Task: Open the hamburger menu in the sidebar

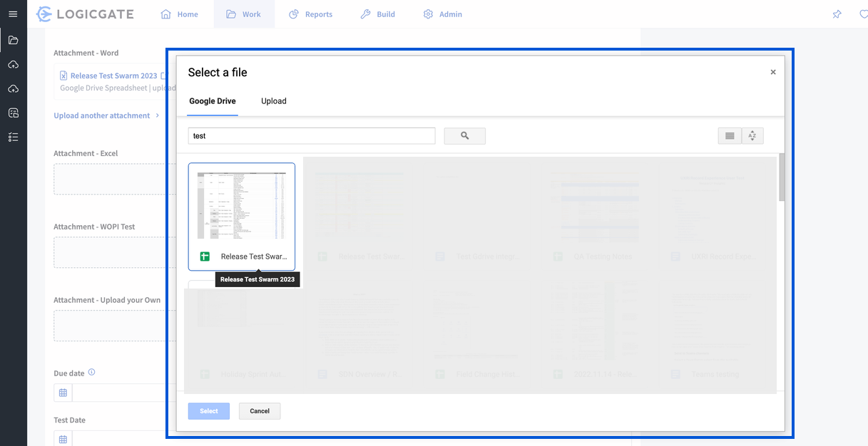Action: (13, 14)
